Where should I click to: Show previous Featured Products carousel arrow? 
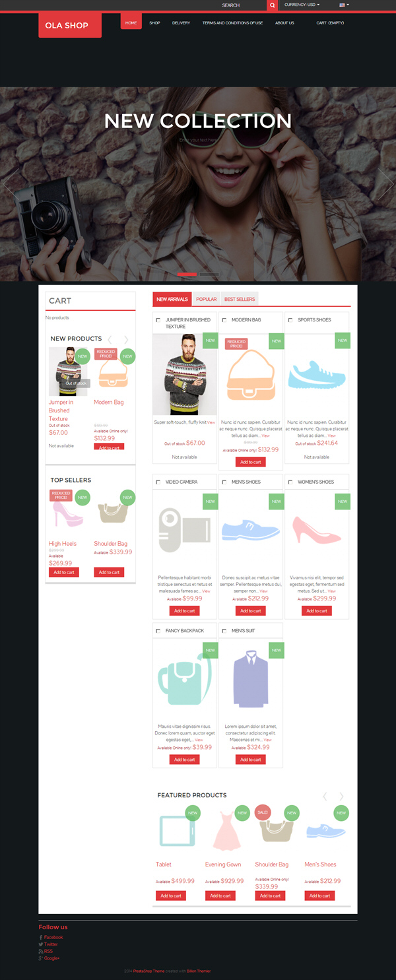coord(325,797)
